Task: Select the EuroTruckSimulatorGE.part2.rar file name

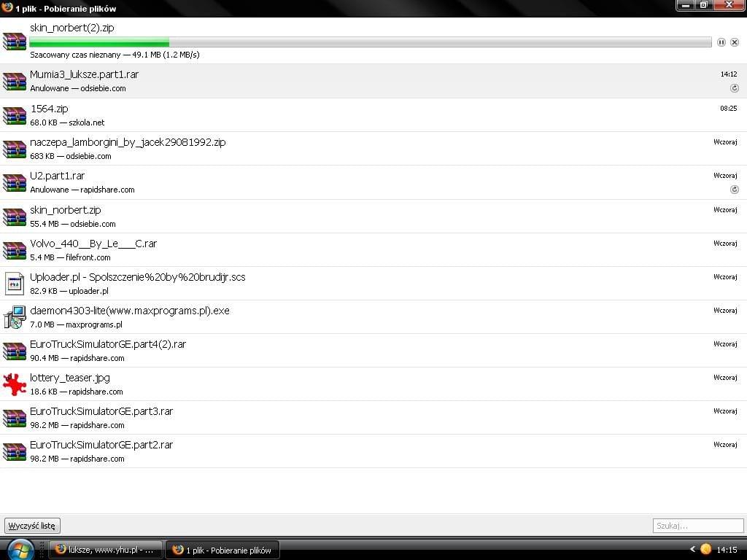Action: [x=101, y=446]
